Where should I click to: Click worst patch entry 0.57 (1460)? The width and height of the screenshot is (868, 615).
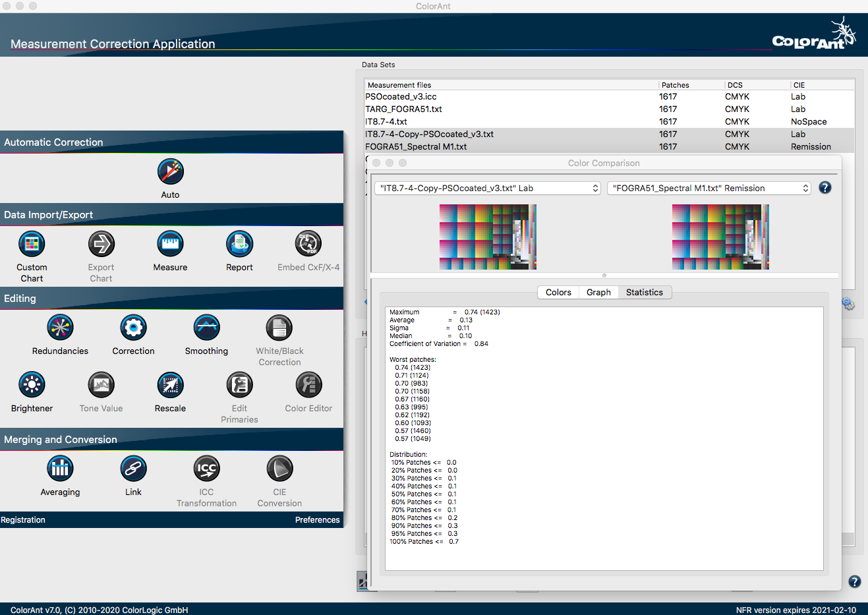[413, 431]
